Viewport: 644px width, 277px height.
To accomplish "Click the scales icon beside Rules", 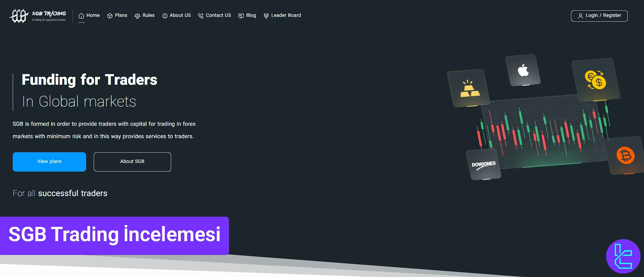I will (x=137, y=16).
